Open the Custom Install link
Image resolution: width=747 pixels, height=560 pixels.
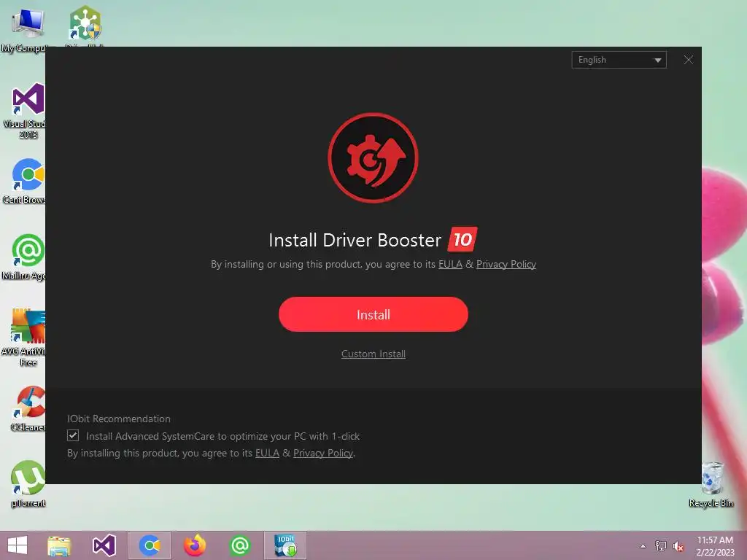pos(373,354)
